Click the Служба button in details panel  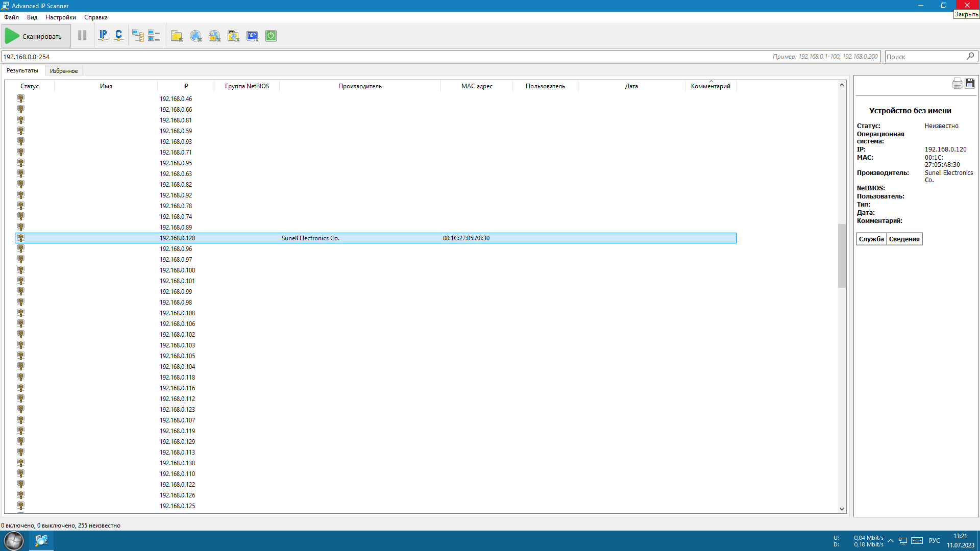[871, 239]
